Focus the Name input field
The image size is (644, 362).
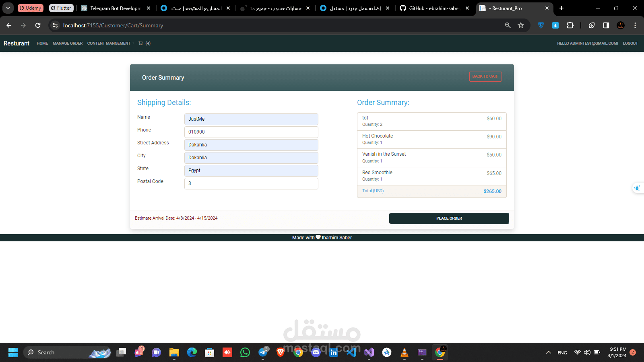click(251, 119)
